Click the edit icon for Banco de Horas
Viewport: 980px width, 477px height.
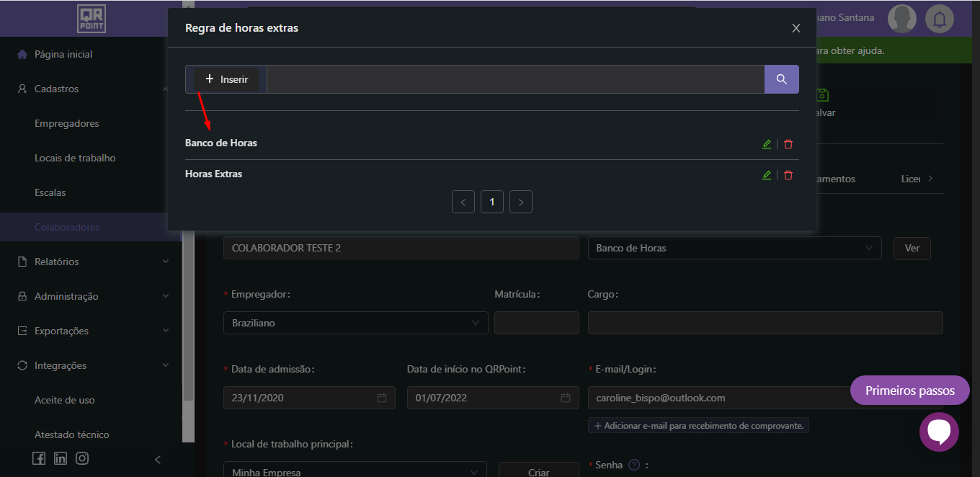pos(766,144)
